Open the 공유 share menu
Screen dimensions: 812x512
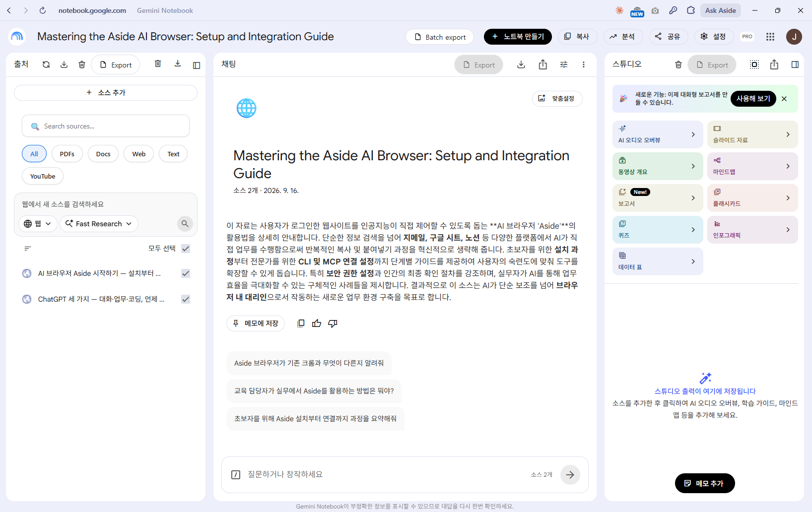(x=668, y=37)
